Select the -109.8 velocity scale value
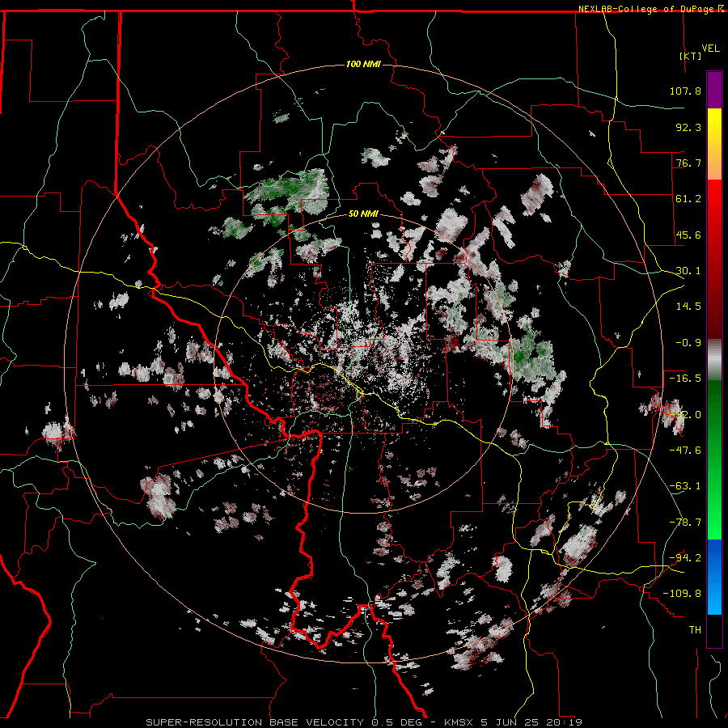The width and height of the screenshot is (728, 728). click(682, 594)
